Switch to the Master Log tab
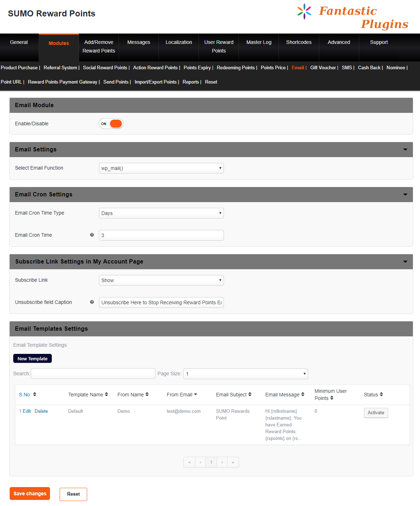 [259, 42]
